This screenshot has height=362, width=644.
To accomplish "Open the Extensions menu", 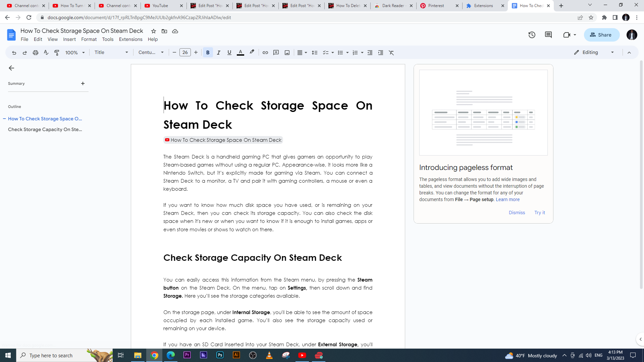I will (x=130, y=39).
